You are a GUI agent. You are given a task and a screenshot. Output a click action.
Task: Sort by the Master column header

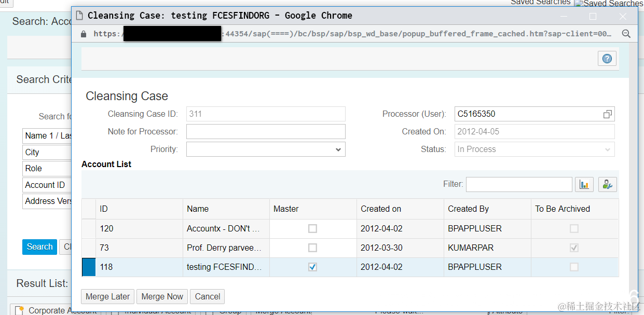click(x=313, y=209)
